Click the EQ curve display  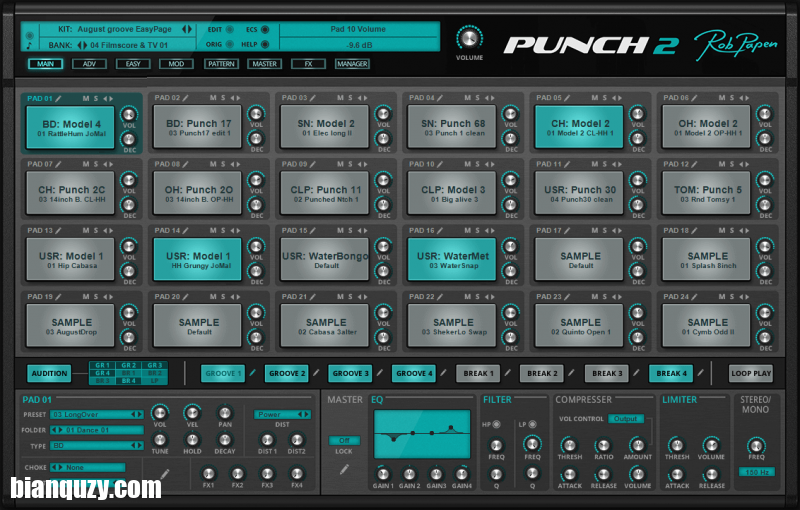[422, 434]
